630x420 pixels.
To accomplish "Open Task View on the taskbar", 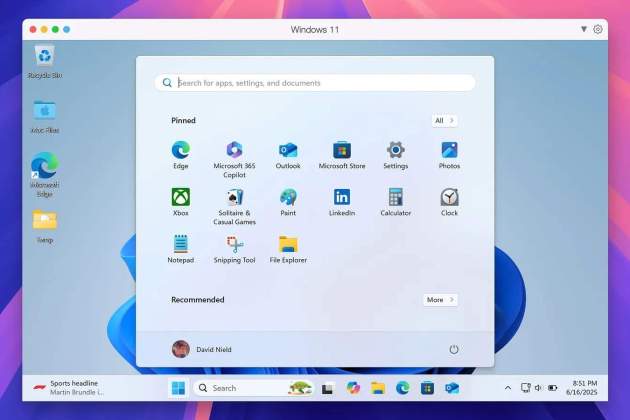I will pyautogui.click(x=328, y=388).
